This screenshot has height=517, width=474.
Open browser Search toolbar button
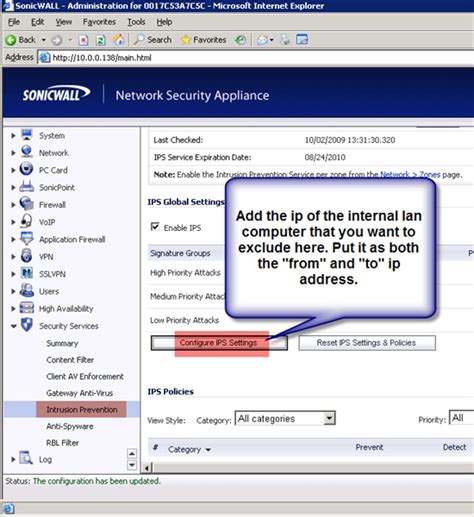[x=152, y=40]
